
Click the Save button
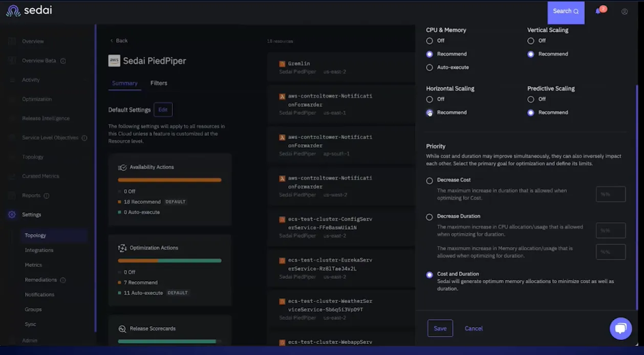[x=440, y=328]
